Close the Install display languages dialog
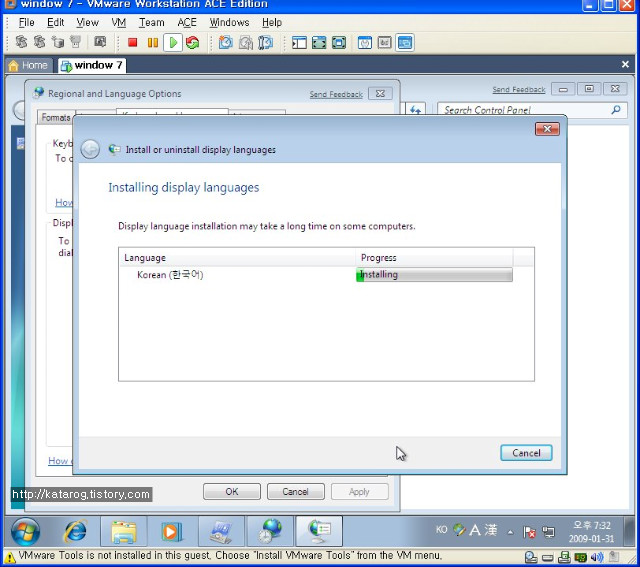640x567 pixels. click(547, 129)
